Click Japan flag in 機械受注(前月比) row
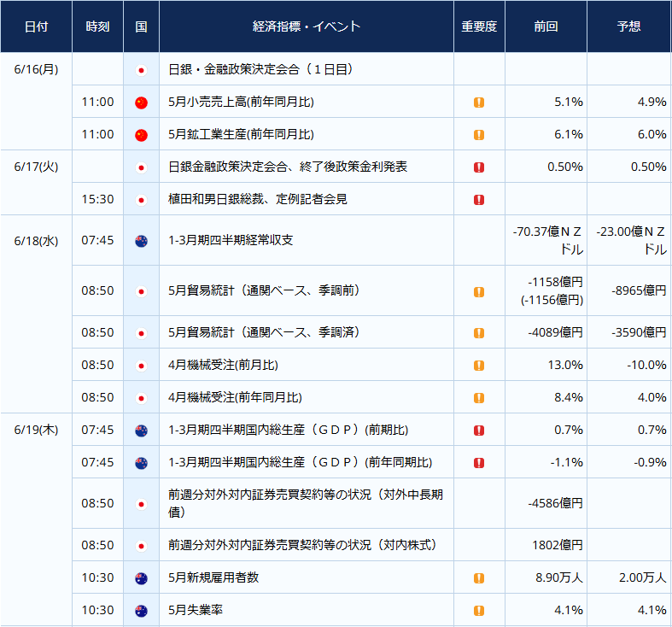 point(141,366)
